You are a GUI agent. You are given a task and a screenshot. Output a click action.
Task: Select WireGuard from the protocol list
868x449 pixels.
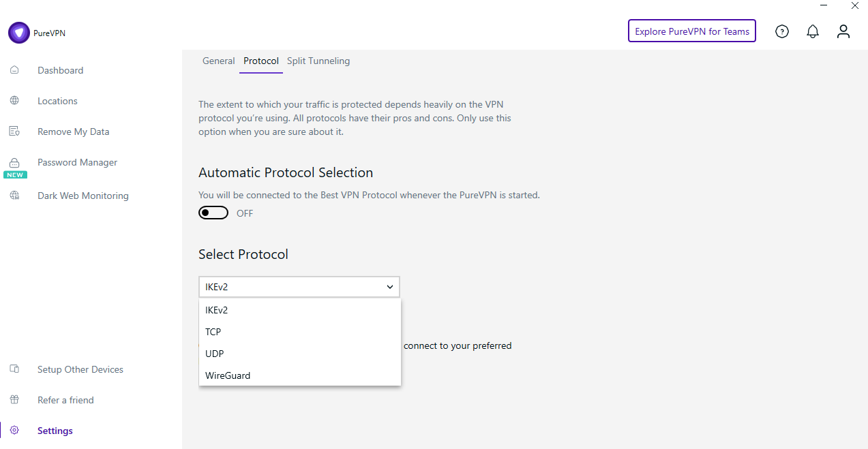[x=228, y=375]
